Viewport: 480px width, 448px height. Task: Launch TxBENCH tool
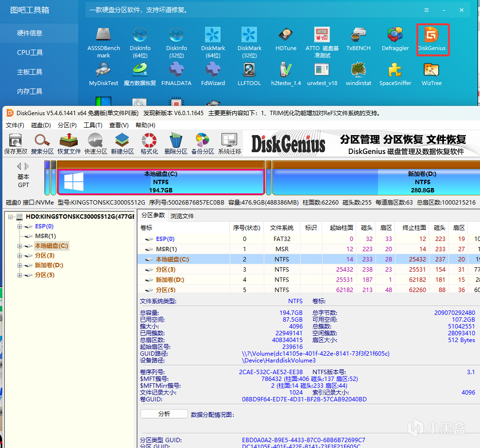click(x=359, y=39)
